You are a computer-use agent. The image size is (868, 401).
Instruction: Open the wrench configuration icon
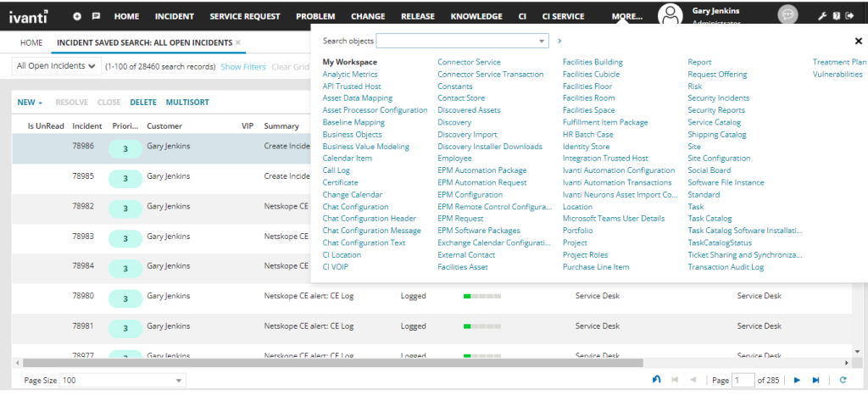pyautogui.click(x=822, y=17)
